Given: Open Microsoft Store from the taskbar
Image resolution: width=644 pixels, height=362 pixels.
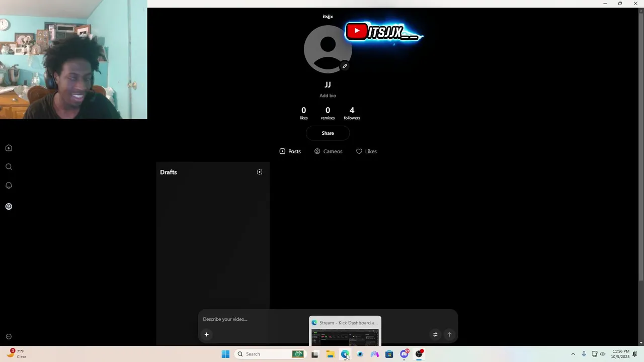Looking at the screenshot, I should (x=389, y=354).
